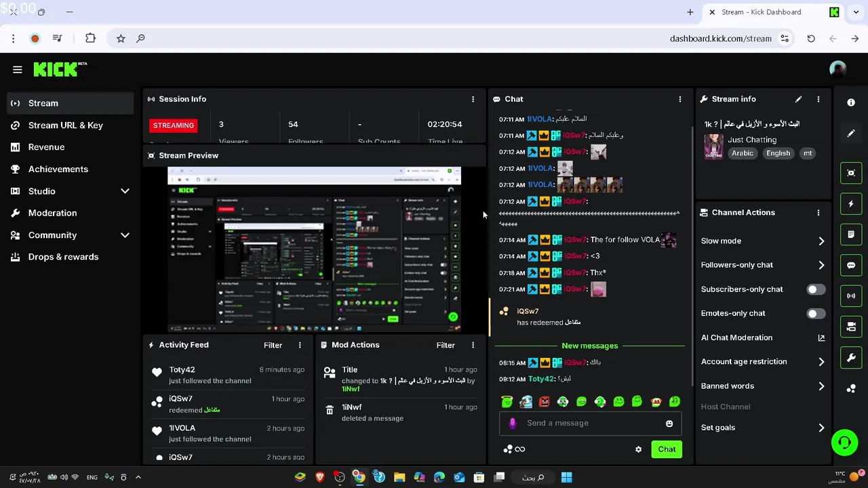Click the purple microphone icon in the message box
Viewport: 868px width, 488px height.
point(512,423)
